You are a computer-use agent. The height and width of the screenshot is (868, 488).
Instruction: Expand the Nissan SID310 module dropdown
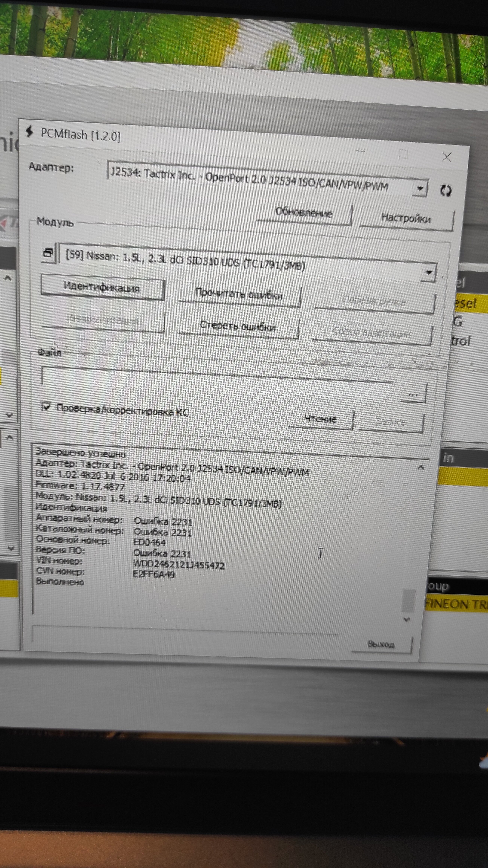coord(428,272)
